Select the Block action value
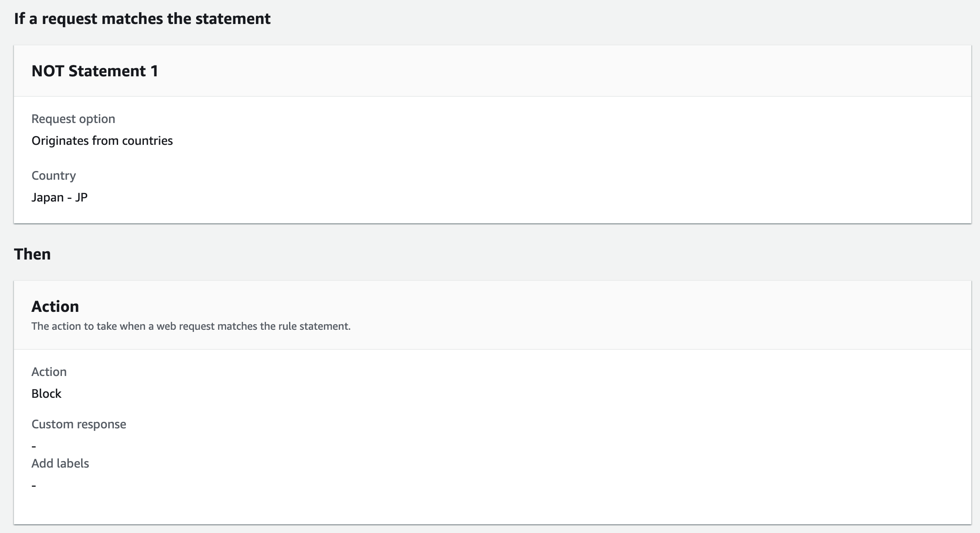The image size is (980, 533). (x=46, y=394)
